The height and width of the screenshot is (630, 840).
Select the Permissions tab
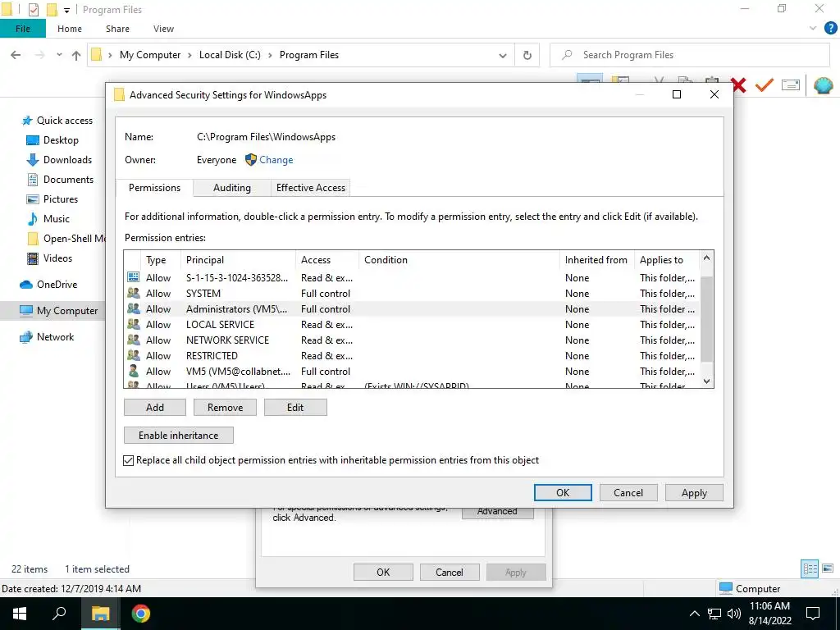(154, 188)
